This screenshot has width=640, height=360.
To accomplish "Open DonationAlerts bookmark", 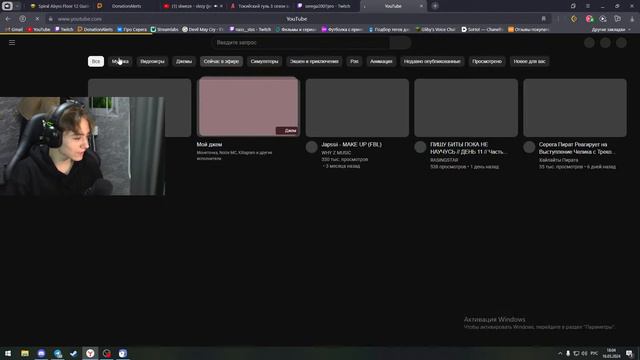I will [95, 29].
